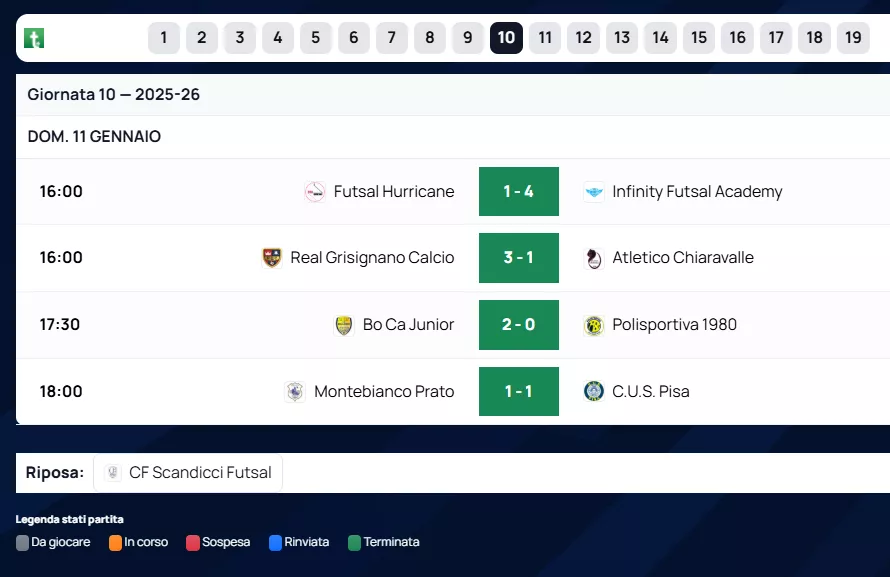Screen dimensions: 890x577
Task: Select matchday 11 tab
Action: coord(545,38)
